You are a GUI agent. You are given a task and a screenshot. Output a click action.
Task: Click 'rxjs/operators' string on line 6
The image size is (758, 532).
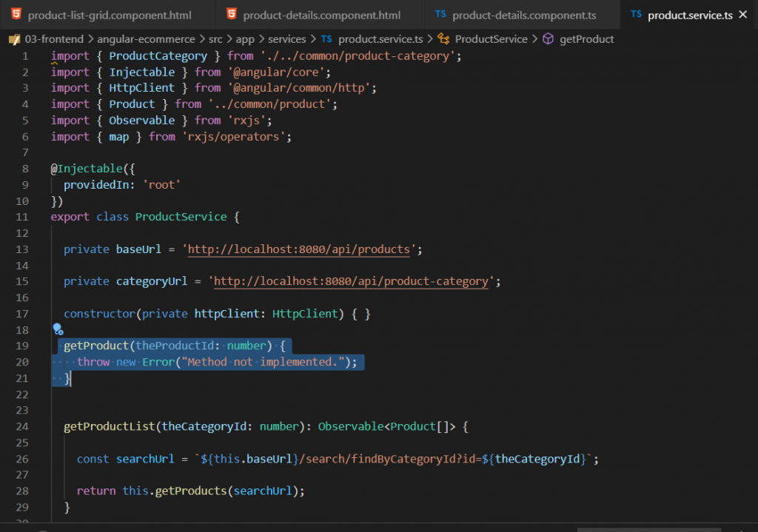click(233, 137)
